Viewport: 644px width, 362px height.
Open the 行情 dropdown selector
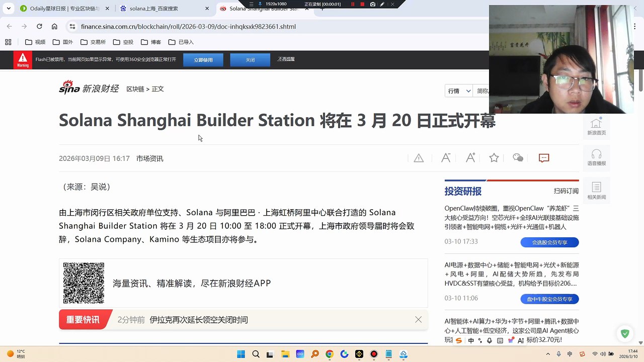[459, 91]
